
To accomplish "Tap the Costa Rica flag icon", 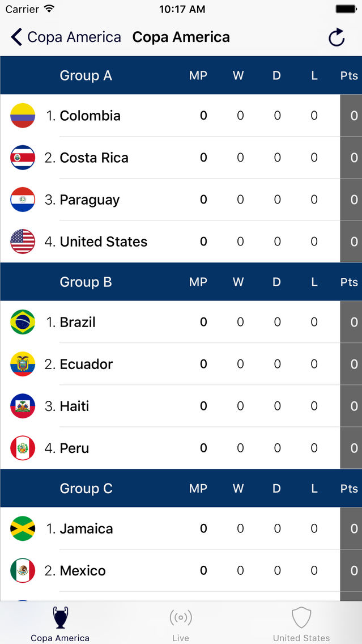I will point(23,158).
